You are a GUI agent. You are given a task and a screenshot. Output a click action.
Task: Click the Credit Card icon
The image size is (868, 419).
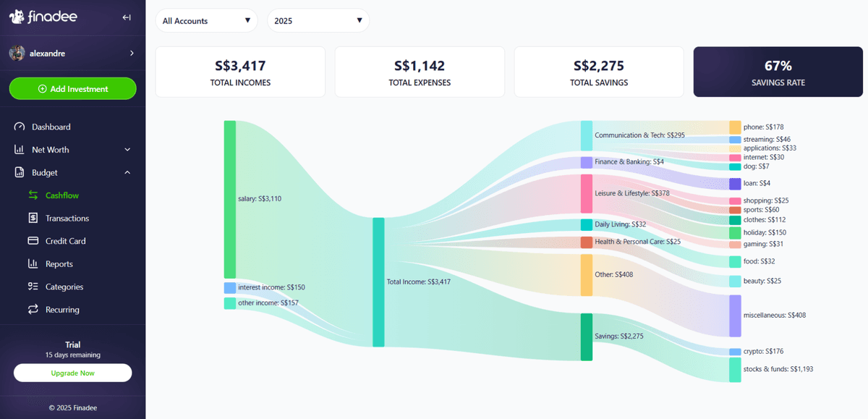point(33,241)
